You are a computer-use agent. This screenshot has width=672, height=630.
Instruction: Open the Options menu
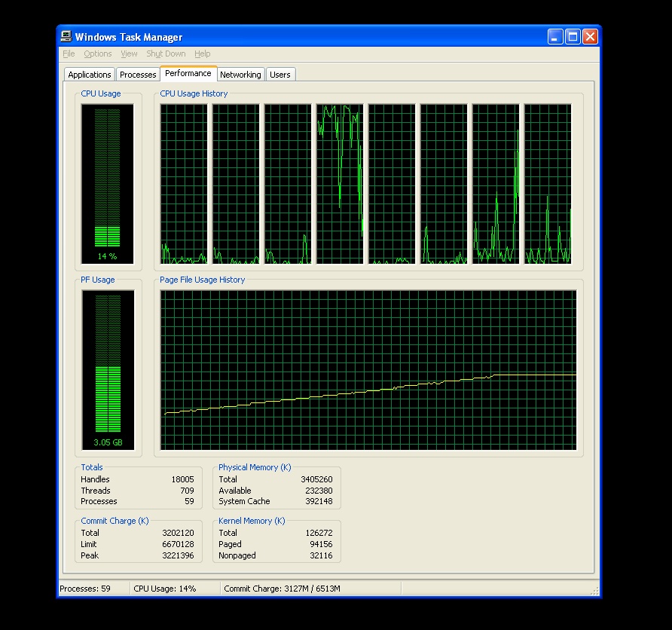(98, 54)
